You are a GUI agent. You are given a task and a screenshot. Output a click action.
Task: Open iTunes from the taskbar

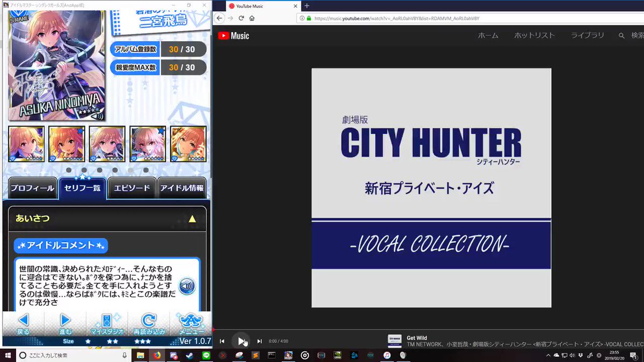click(x=387, y=355)
